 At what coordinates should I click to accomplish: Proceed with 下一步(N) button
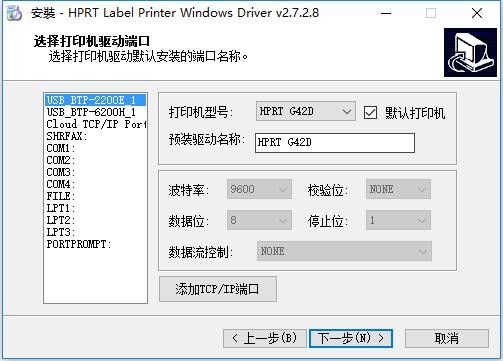point(351,339)
